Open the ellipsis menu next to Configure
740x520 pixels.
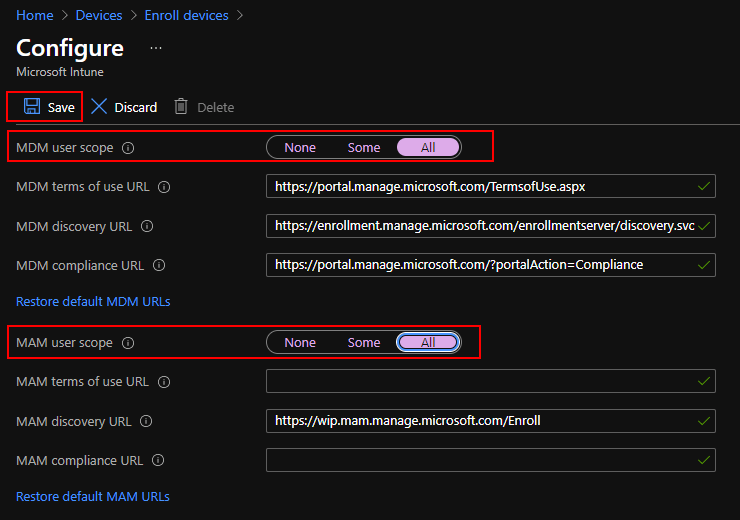coord(155,48)
